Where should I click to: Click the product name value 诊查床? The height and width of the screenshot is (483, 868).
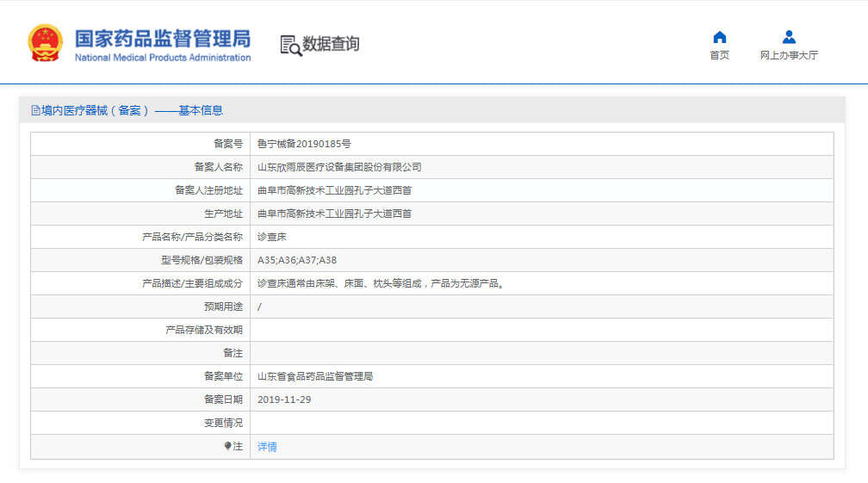[x=272, y=237]
